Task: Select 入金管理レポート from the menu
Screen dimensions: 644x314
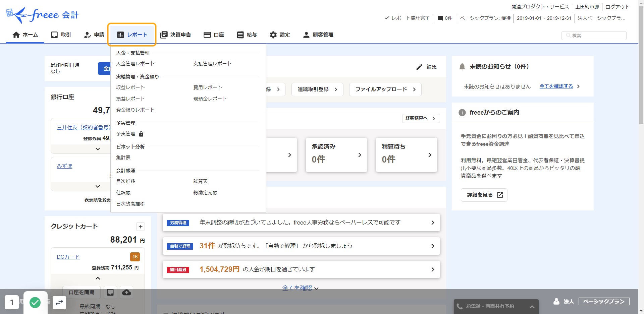Action: [x=135, y=64]
